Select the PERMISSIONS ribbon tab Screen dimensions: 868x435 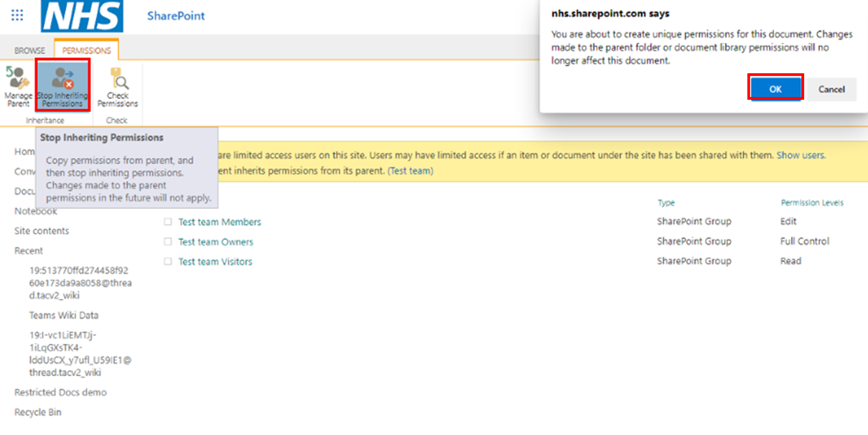(x=86, y=50)
